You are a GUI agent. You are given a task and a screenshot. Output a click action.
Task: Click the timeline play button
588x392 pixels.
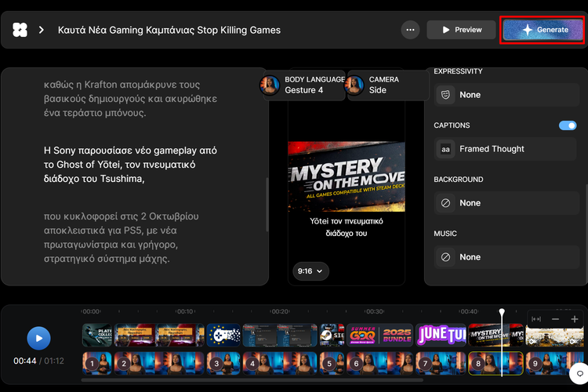38,338
